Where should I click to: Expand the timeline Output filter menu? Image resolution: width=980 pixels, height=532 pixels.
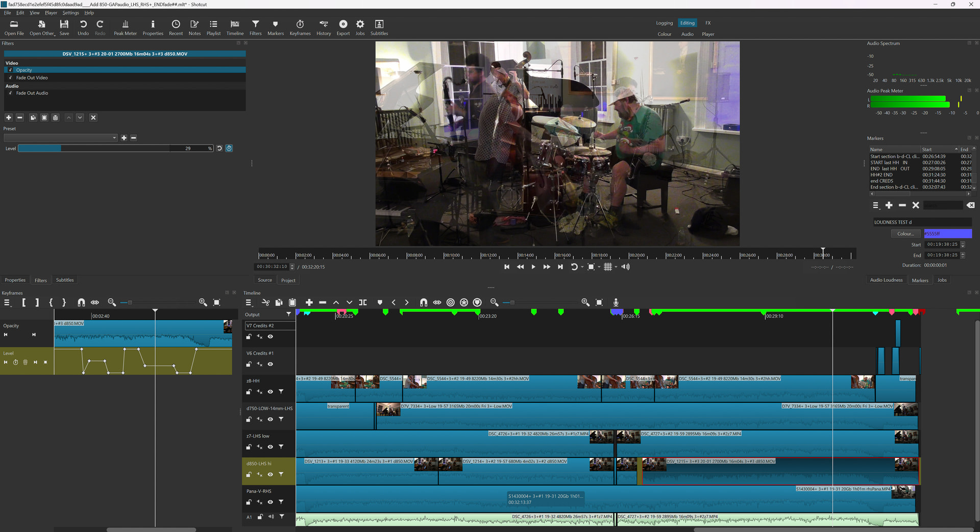point(288,315)
